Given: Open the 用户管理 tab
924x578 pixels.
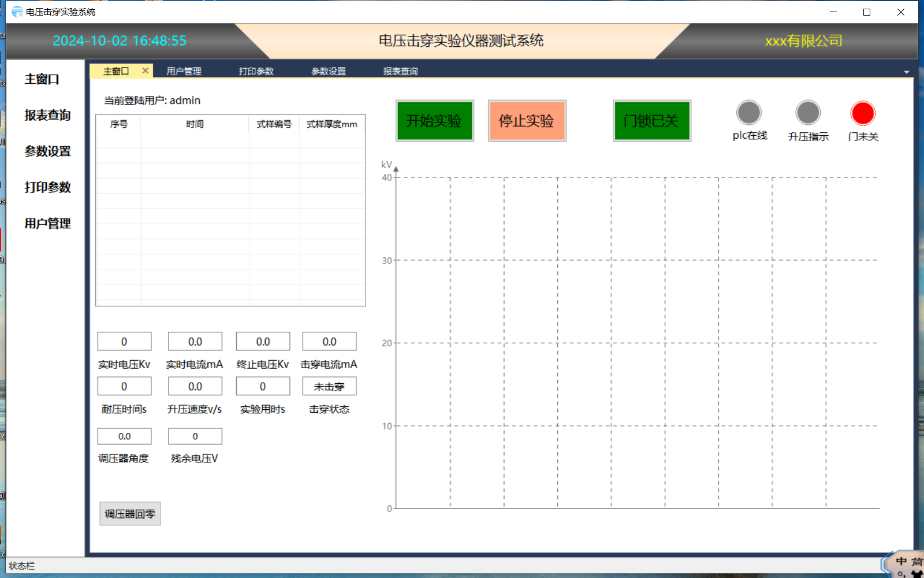Looking at the screenshot, I should (x=184, y=71).
